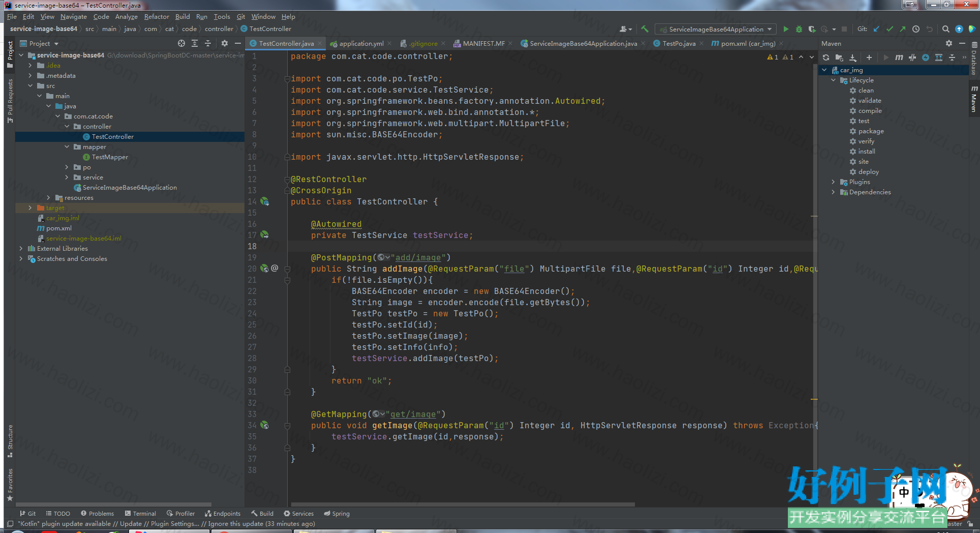Expand the target folder
Image resolution: width=980 pixels, height=533 pixels.
tap(30, 208)
